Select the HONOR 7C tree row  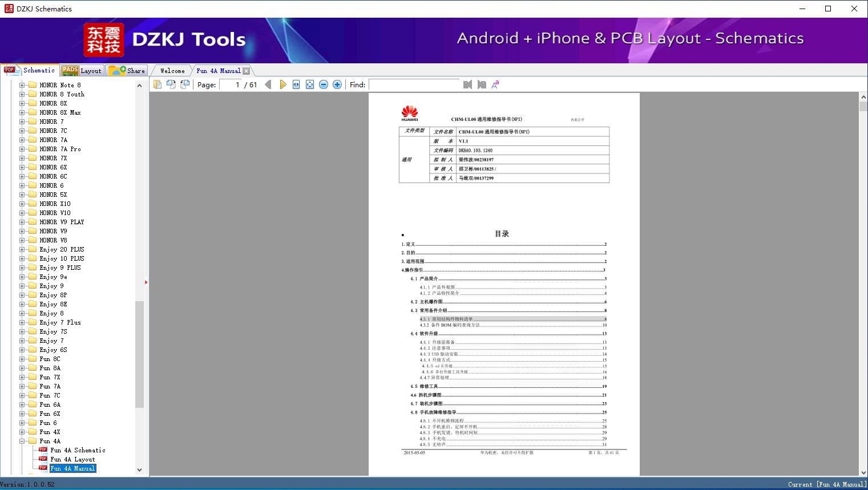(53, 131)
